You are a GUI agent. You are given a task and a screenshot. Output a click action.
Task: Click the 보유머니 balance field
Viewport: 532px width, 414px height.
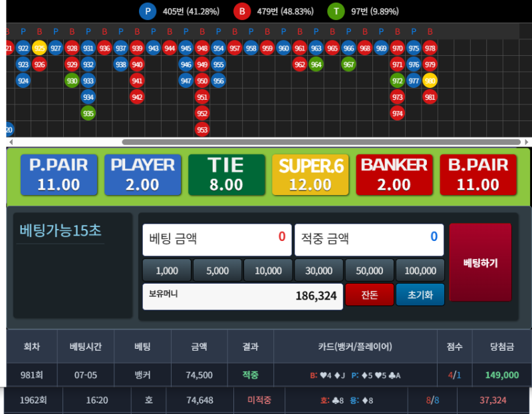pyautogui.click(x=243, y=296)
